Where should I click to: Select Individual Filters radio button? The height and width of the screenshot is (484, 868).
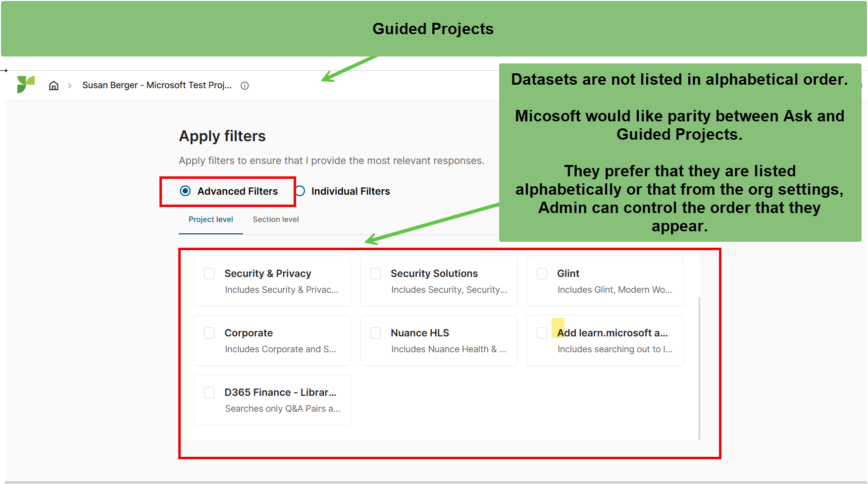(x=300, y=191)
